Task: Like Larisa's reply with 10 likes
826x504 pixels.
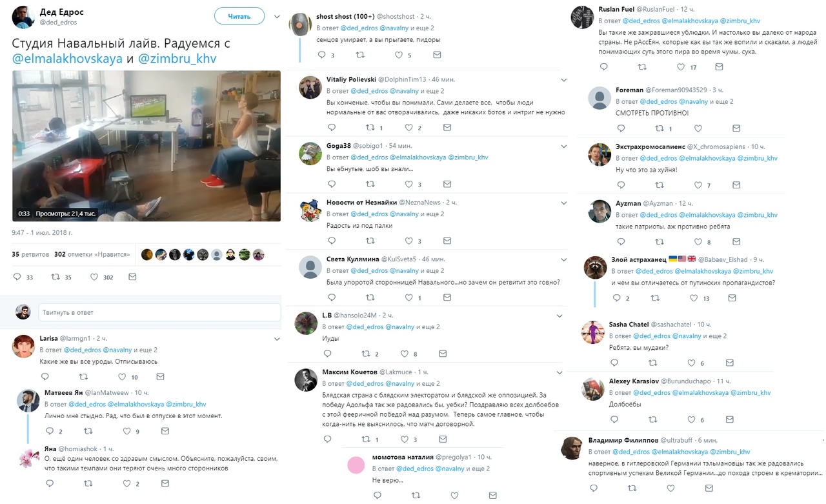Action: coord(121,377)
